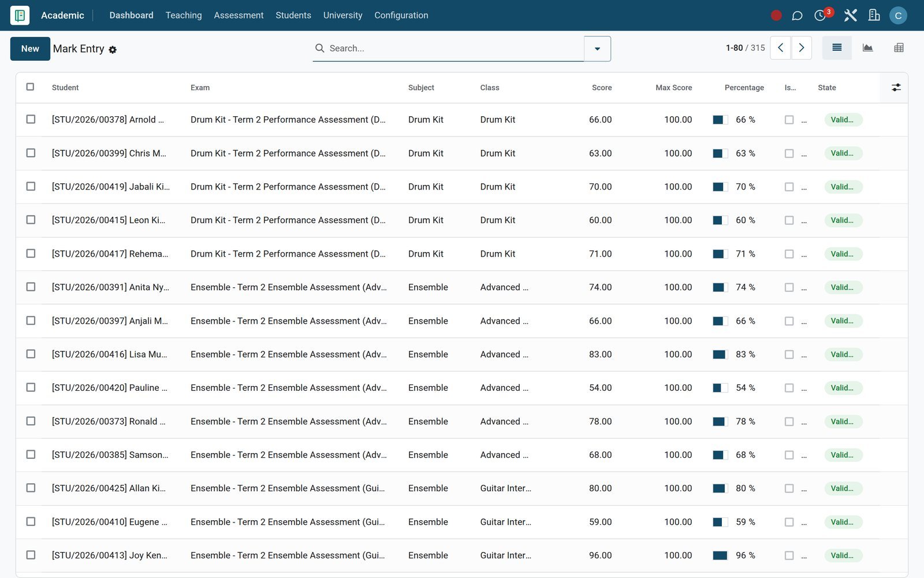Open optional columns adjust icon
The image size is (924, 578).
tap(896, 87)
